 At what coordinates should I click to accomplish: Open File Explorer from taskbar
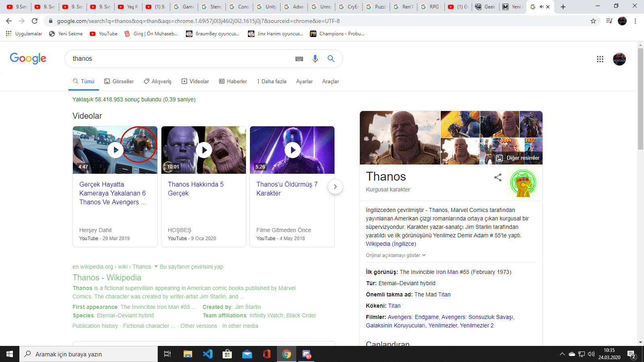tap(188, 354)
